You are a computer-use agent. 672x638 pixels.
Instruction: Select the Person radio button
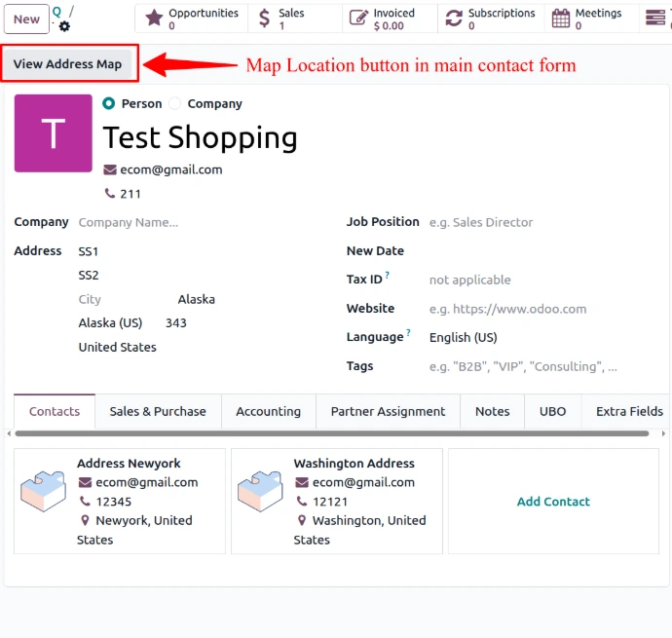108,103
